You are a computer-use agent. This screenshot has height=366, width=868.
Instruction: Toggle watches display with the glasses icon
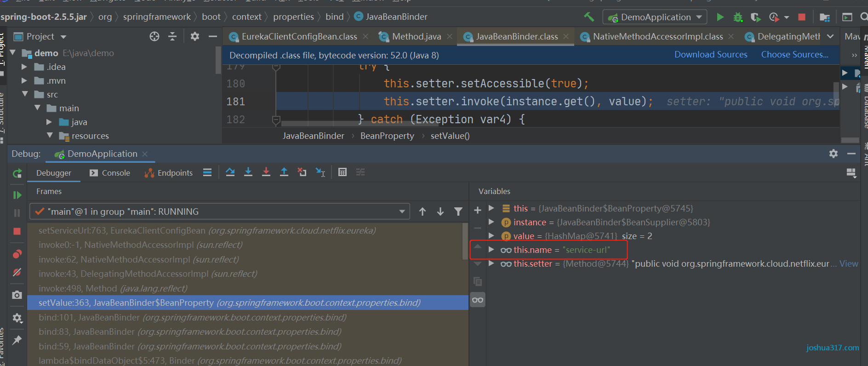(478, 300)
